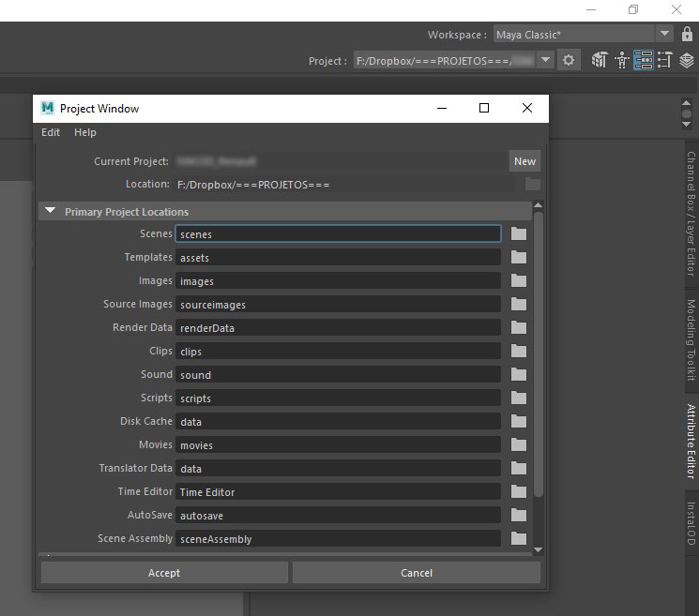Image resolution: width=699 pixels, height=616 pixels.
Task: Close the Project Window dialog
Action: point(527,108)
